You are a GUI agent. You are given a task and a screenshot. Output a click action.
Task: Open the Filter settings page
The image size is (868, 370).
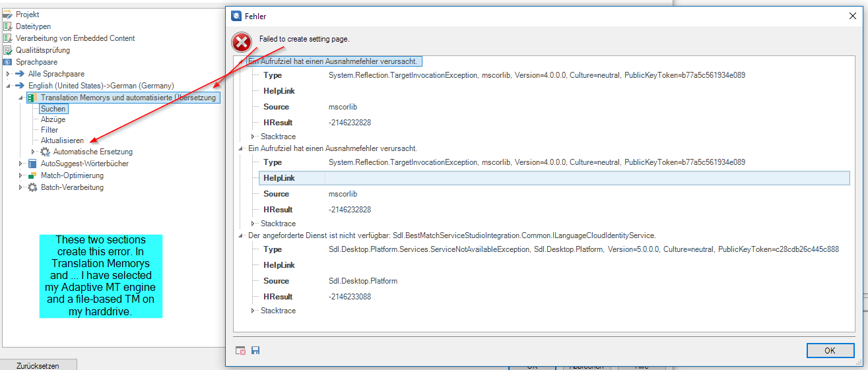[x=50, y=130]
